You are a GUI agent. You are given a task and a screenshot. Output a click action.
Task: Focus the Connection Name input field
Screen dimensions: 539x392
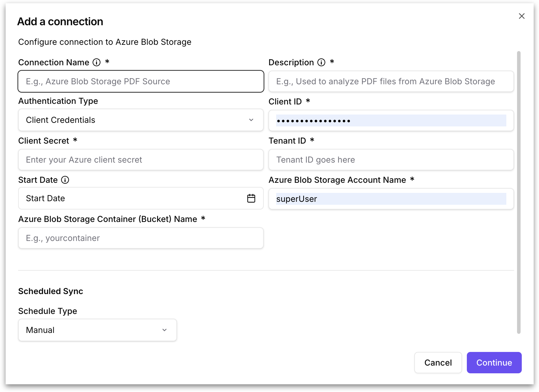[141, 81]
